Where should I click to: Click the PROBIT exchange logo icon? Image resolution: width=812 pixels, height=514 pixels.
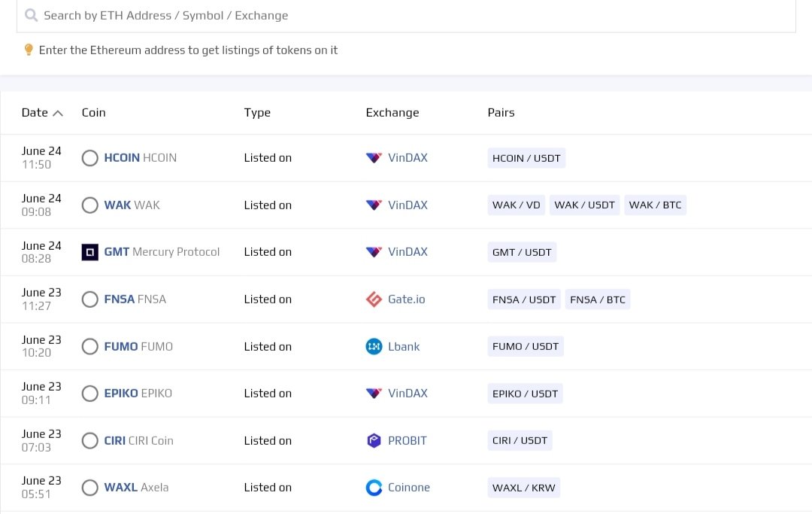[374, 441]
